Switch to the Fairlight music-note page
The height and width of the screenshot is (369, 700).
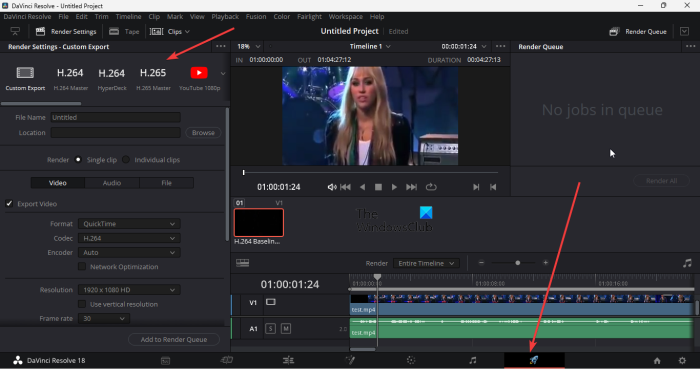(x=473, y=360)
